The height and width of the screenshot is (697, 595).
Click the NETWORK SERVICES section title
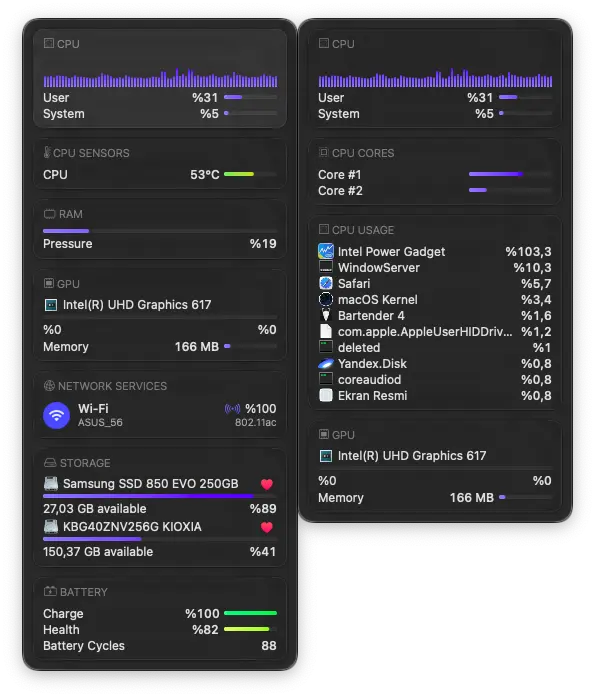pos(112,386)
